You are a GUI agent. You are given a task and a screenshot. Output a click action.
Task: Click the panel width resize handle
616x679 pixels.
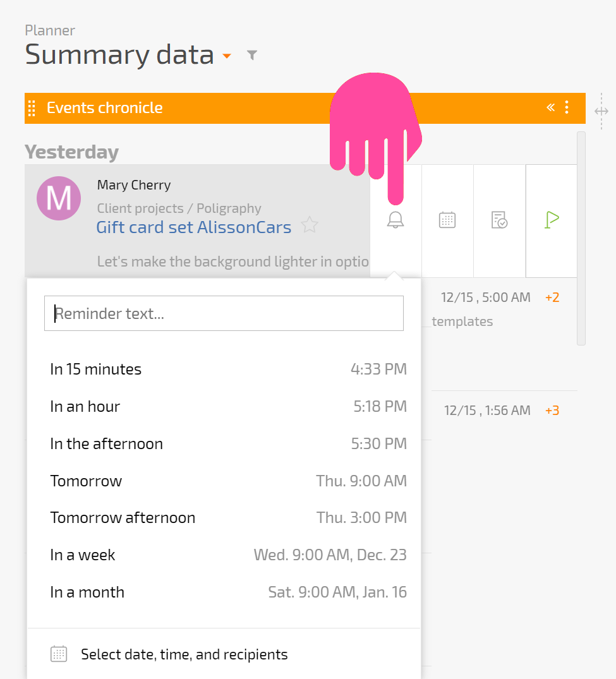pyautogui.click(x=601, y=111)
